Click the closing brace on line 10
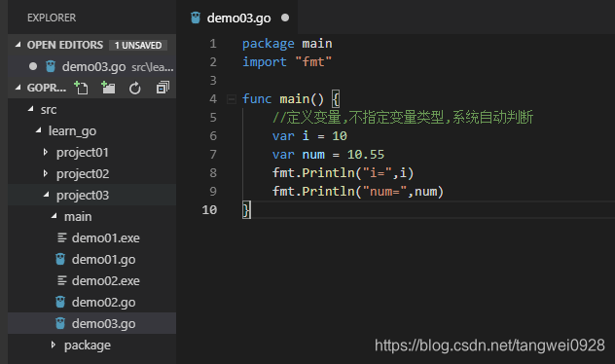 [x=246, y=210]
